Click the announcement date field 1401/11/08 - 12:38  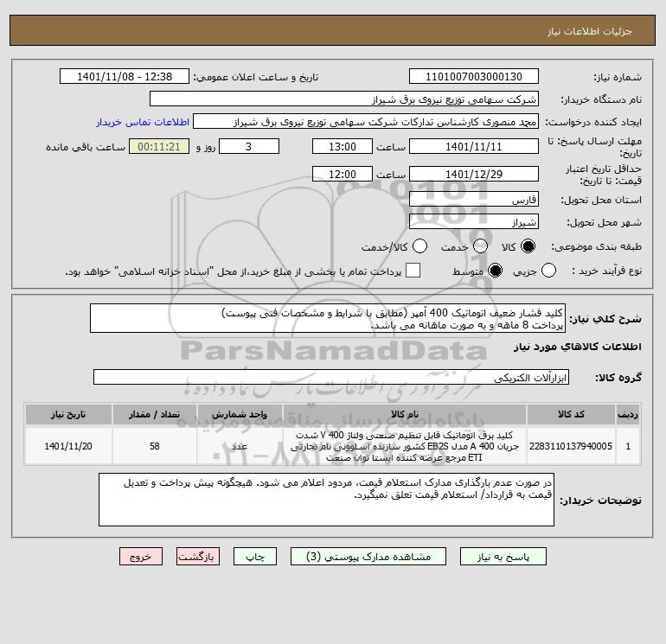pyautogui.click(x=125, y=76)
